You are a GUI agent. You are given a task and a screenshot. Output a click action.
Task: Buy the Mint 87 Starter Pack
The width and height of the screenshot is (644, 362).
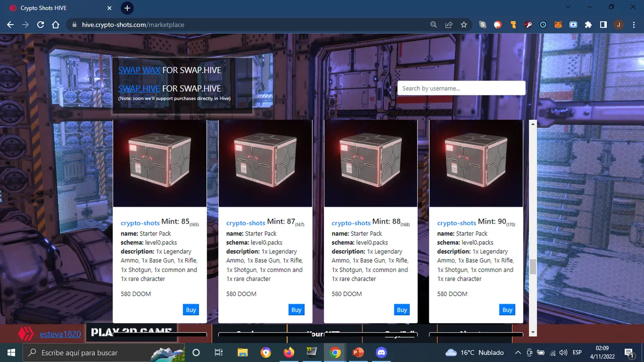pyautogui.click(x=296, y=310)
